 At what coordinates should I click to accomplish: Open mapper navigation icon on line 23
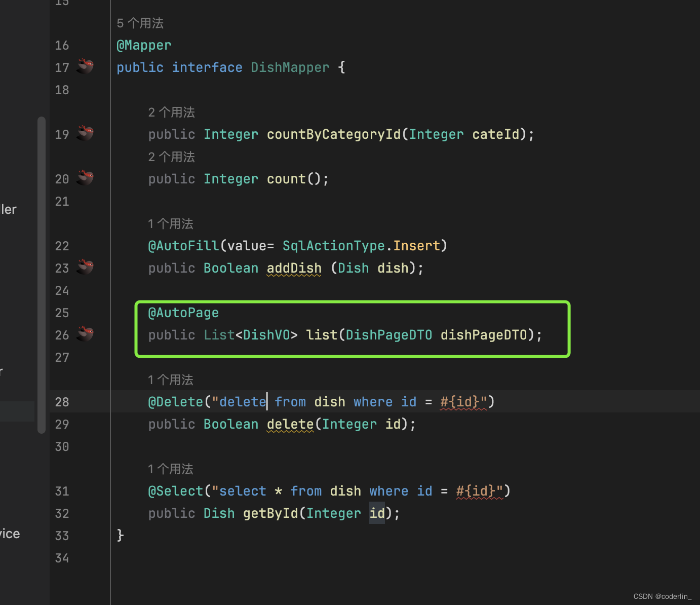pos(85,267)
